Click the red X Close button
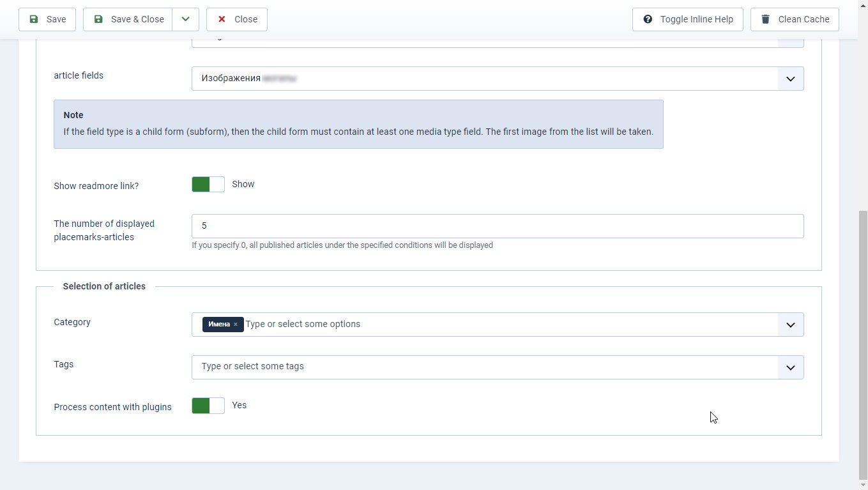868x490 pixels. (237, 19)
